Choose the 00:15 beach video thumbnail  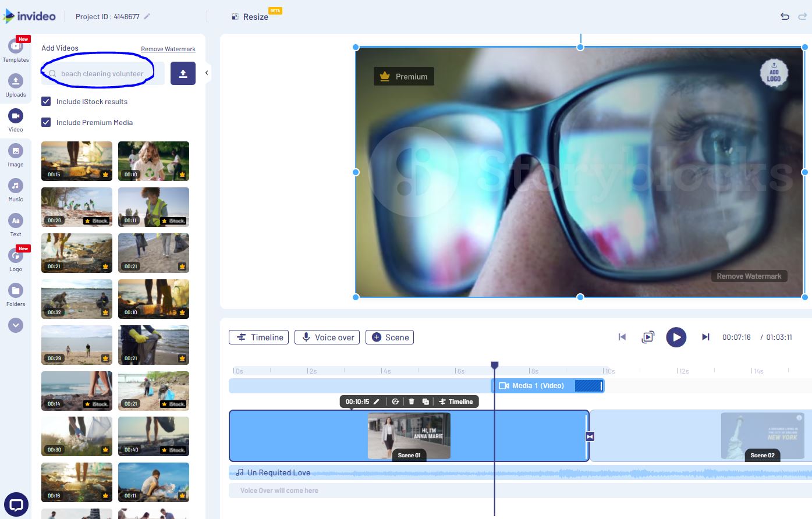click(77, 161)
